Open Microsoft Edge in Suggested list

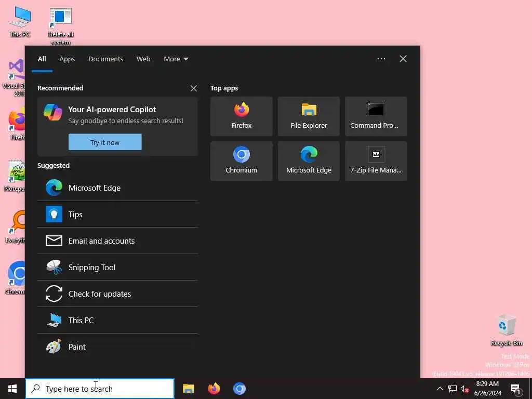click(117, 188)
